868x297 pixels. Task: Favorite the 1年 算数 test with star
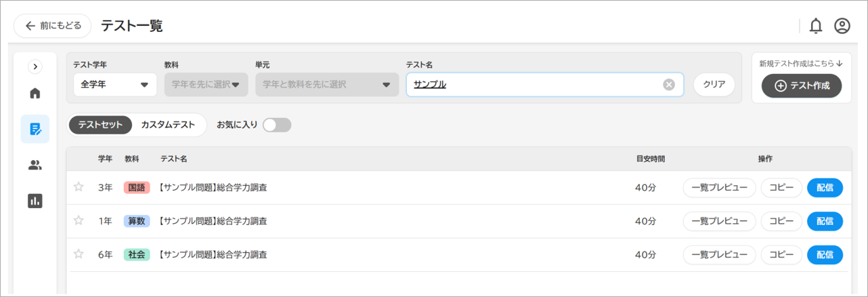pos(79,220)
